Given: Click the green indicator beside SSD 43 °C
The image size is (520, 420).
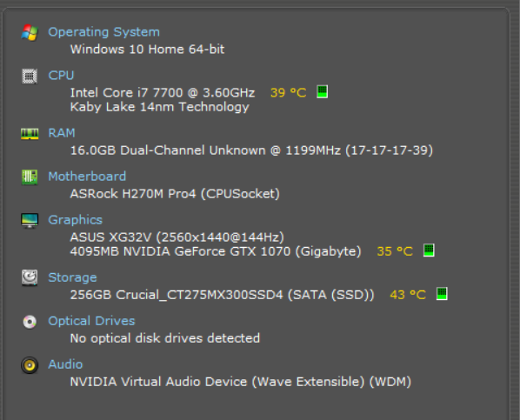Looking at the screenshot, I should click(x=442, y=294).
